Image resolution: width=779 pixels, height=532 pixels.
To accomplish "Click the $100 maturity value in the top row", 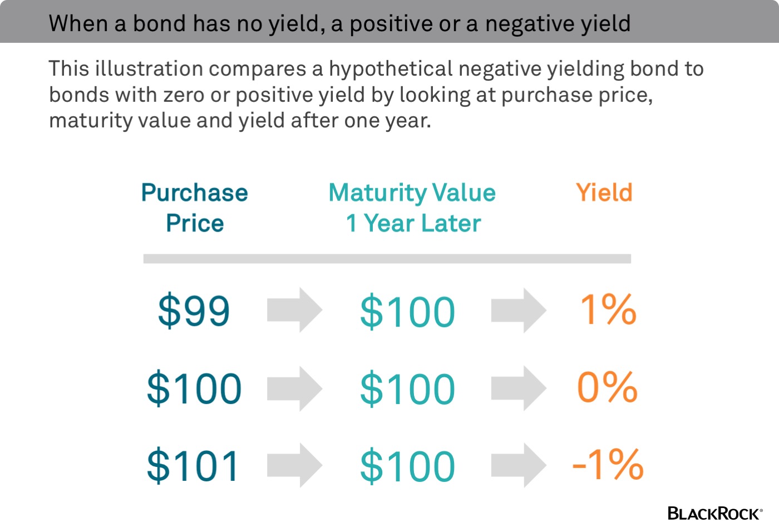I will coord(407,312).
